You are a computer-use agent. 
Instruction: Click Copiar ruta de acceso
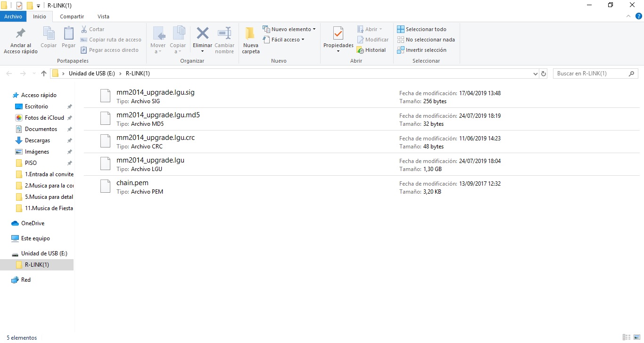click(x=111, y=40)
